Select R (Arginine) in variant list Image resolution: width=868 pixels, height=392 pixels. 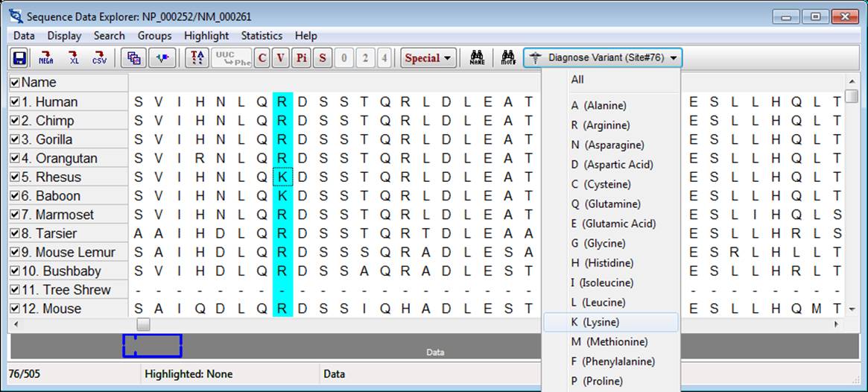pyautogui.click(x=600, y=125)
